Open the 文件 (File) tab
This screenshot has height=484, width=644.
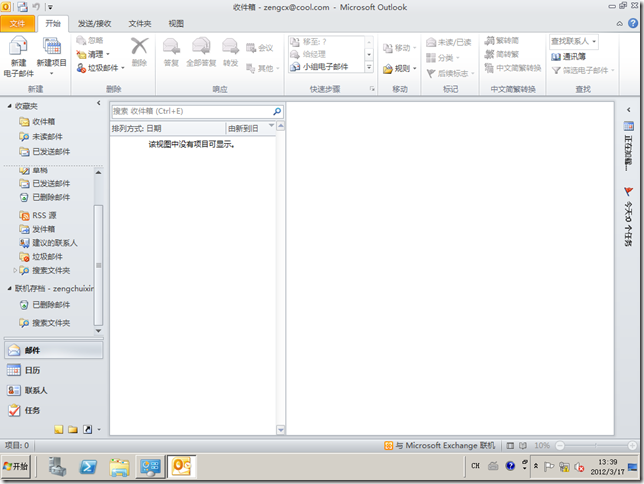(18, 22)
